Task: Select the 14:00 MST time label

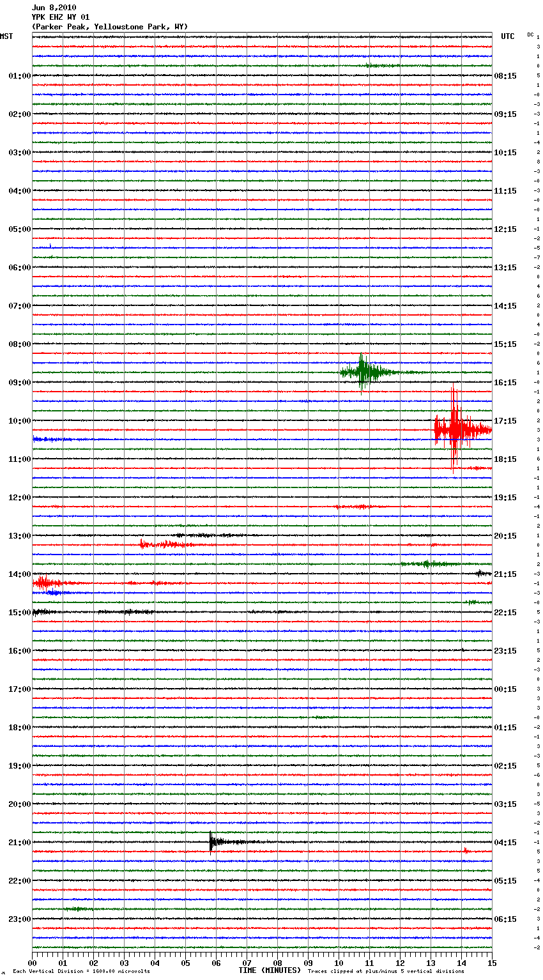Action: 20,574
